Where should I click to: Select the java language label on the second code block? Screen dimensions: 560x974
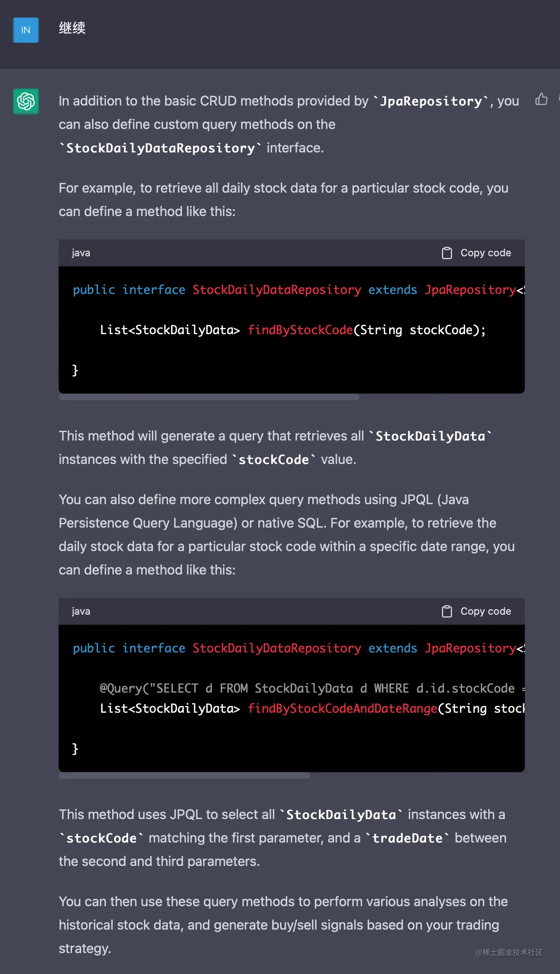pos(80,611)
